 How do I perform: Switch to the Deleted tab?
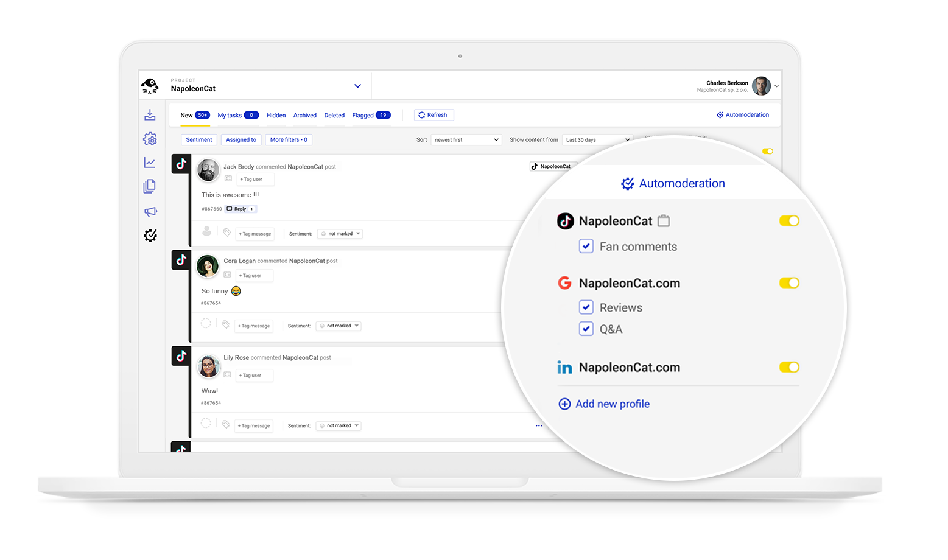(x=334, y=115)
